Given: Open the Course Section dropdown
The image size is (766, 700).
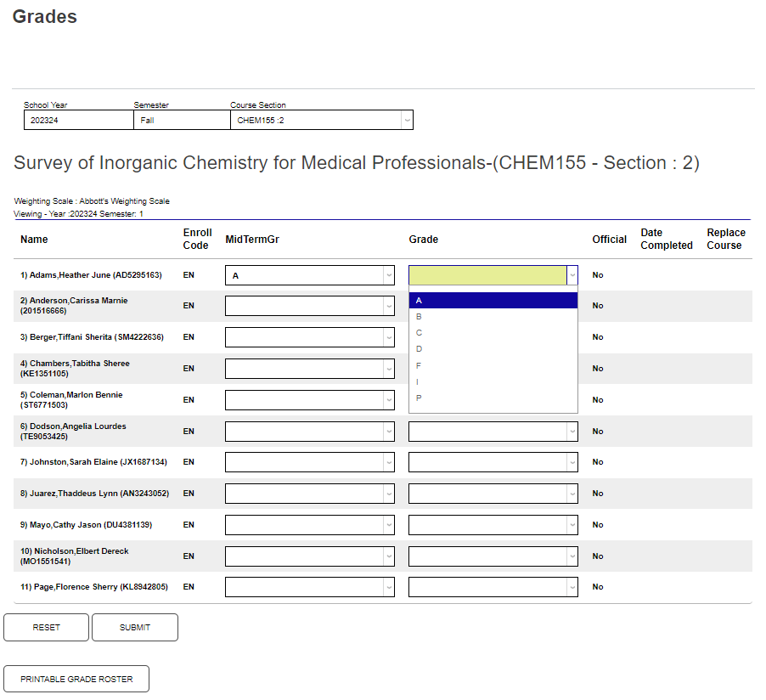Looking at the screenshot, I should pyautogui.click(x=405, y=119).
